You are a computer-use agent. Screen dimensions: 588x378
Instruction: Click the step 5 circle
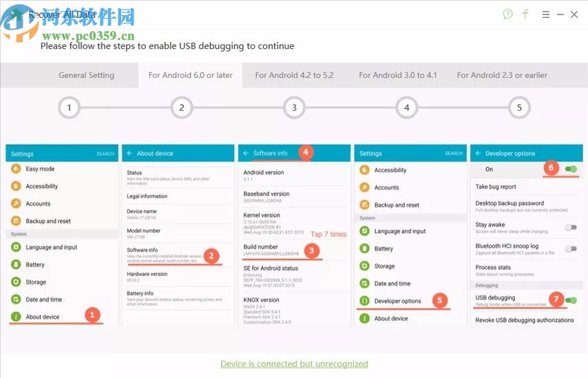pos(519,107)
